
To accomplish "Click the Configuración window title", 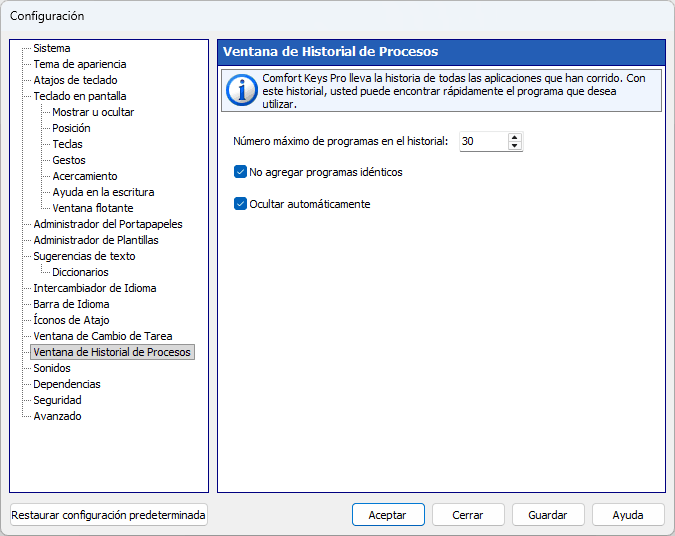I will (x=47, y=16).
